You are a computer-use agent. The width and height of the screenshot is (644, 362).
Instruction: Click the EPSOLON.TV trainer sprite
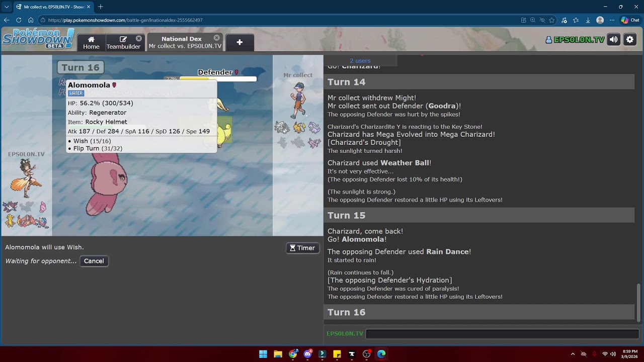(x=26, y=178)
